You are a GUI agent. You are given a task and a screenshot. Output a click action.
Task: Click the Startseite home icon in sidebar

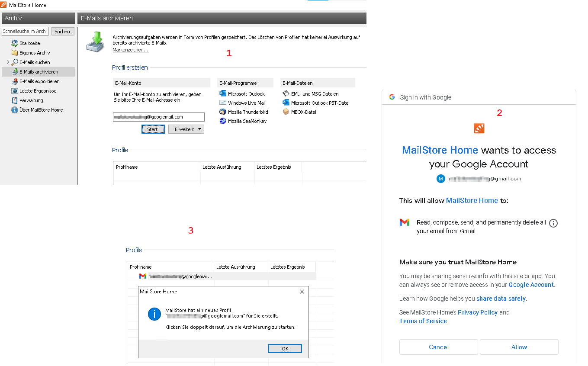(x=15, y=43)
